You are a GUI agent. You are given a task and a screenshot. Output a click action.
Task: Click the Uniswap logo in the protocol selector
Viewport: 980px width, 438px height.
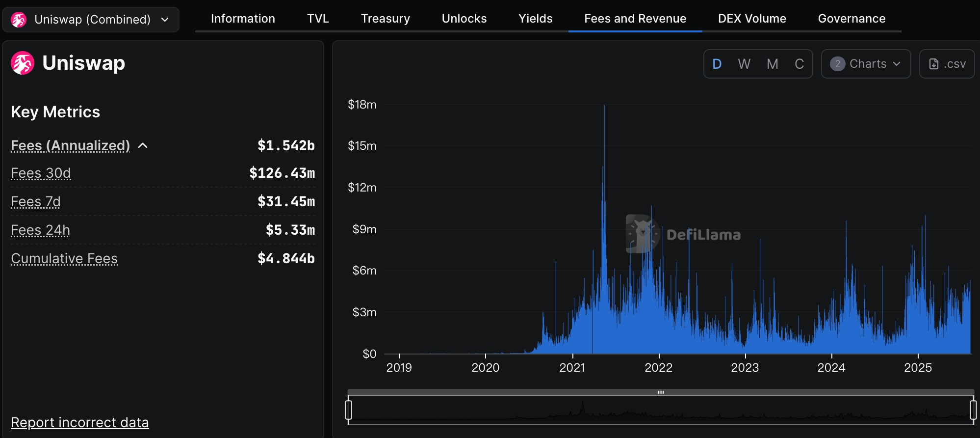[x=19, y=20]
